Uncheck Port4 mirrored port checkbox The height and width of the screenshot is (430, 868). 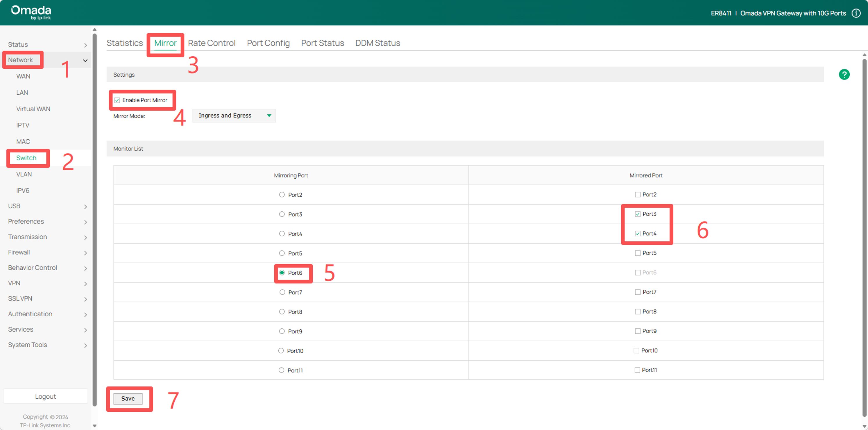pos(638,234)
